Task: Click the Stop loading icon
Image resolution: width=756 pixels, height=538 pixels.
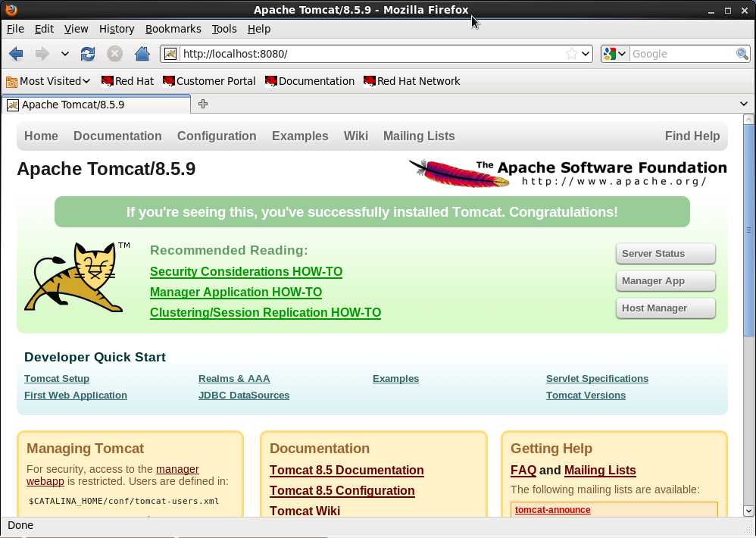Action: (114, 54)
